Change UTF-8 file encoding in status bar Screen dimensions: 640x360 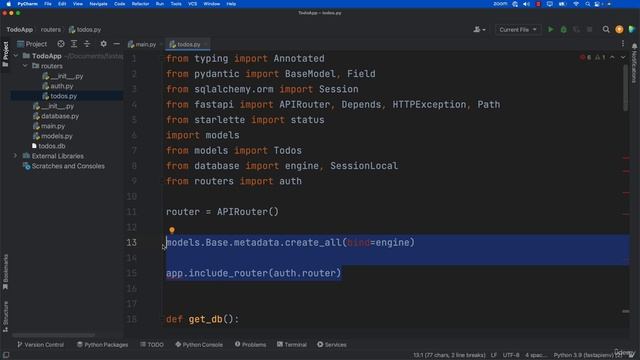coord(511,355)
